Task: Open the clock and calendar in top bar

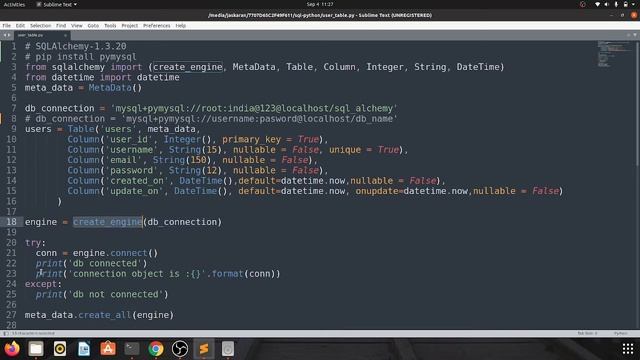Action: 320,4
